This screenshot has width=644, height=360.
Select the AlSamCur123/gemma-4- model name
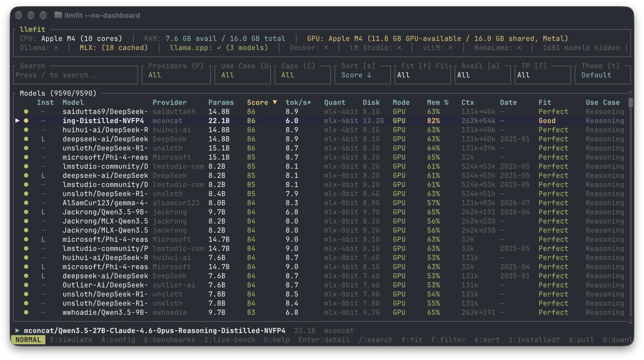tap(105, 203)
